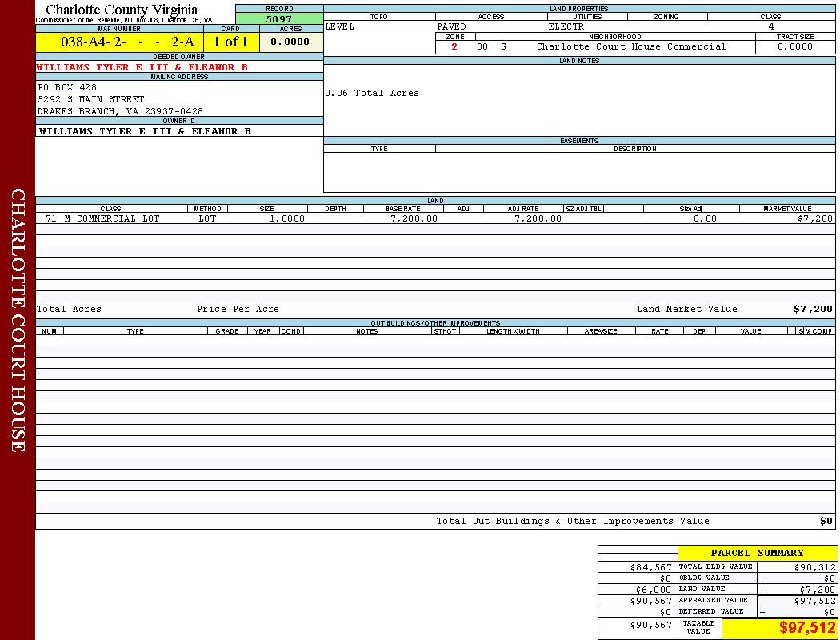
Task: Select the Owner ID name field
Action: pos(145,130)
